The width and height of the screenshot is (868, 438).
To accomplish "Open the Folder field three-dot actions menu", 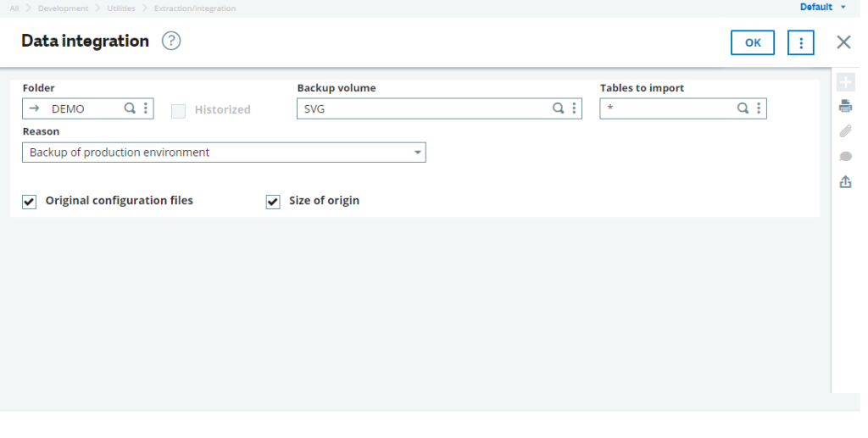I will [146, 108].
